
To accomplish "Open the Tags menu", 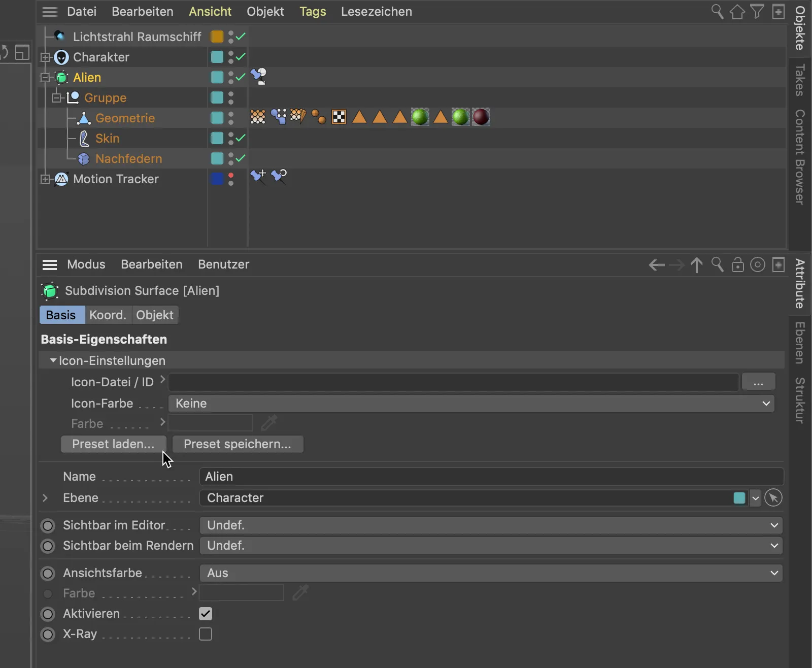I will click(313, 11).
